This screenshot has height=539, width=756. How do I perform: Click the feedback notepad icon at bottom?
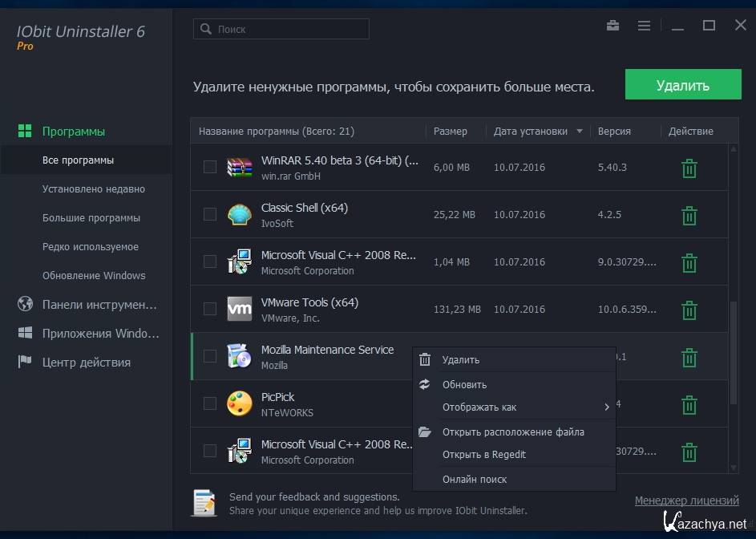coord(204,503)
